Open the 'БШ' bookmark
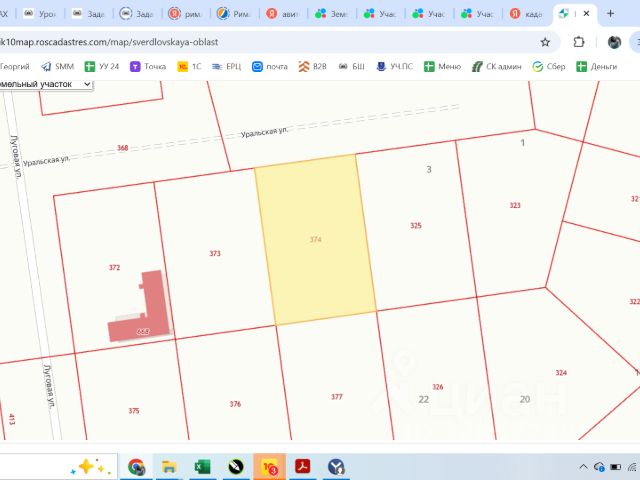Viewport: 640px width, 480px height. coord(351,67)
